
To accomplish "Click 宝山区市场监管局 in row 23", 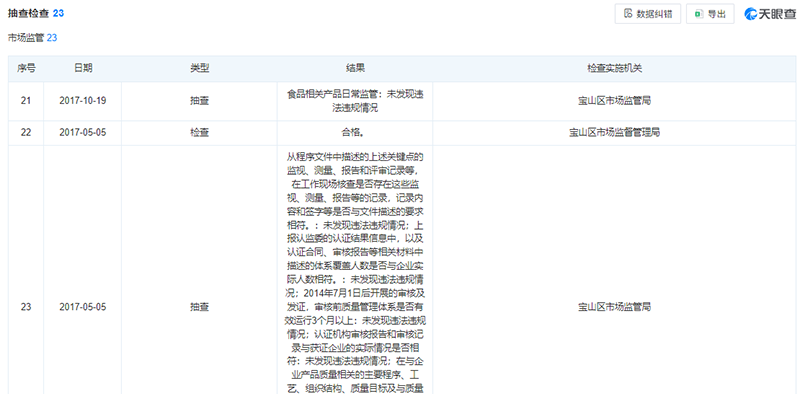I will coord(614,307).
